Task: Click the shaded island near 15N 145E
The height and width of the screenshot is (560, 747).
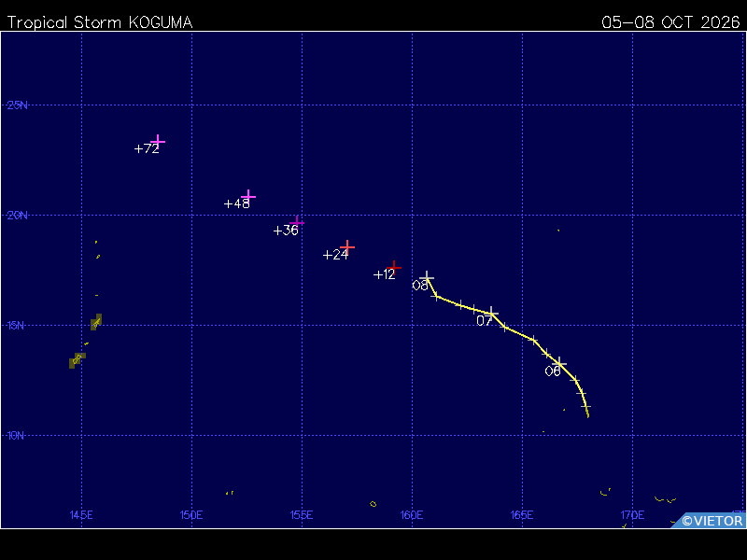Action: tap(96, 322)
